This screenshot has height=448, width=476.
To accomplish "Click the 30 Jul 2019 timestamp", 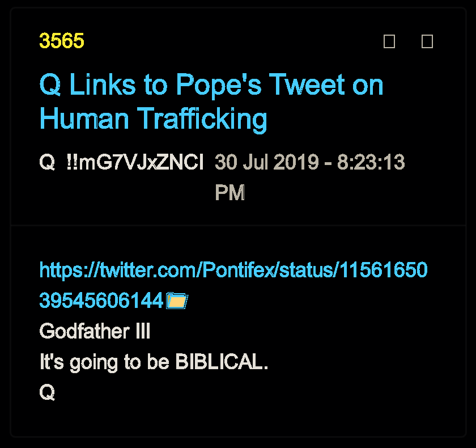I will click(x=267, y=163).
